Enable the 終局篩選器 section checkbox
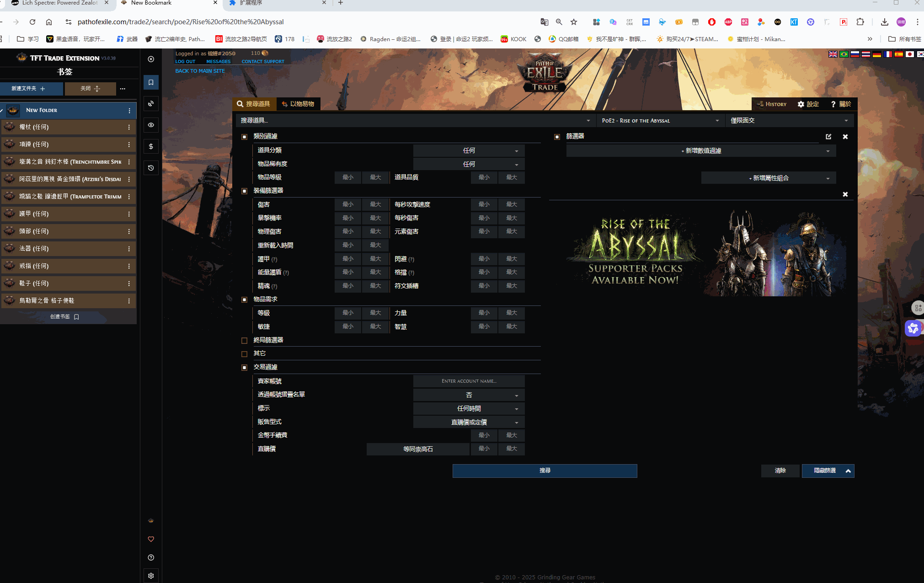This screenshot has width=924, height=583. click(244, 340)
